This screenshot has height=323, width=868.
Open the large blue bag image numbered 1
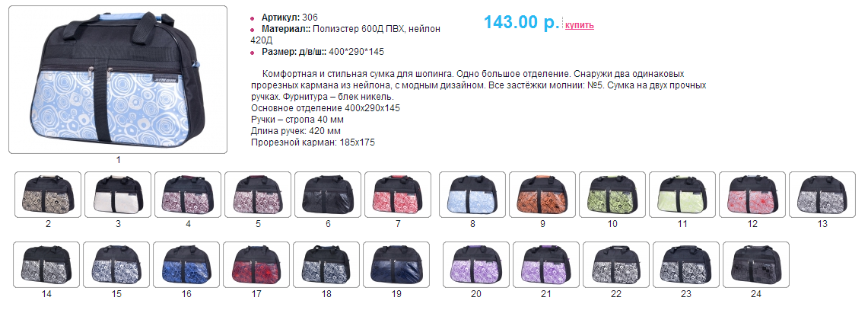(x=118, y=79)
